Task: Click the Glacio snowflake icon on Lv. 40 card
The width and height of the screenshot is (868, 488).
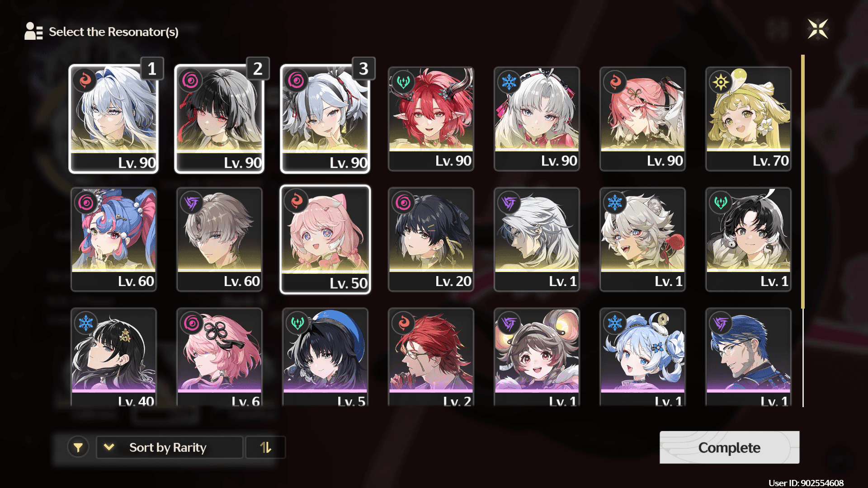Action: [x=86, y=323]
